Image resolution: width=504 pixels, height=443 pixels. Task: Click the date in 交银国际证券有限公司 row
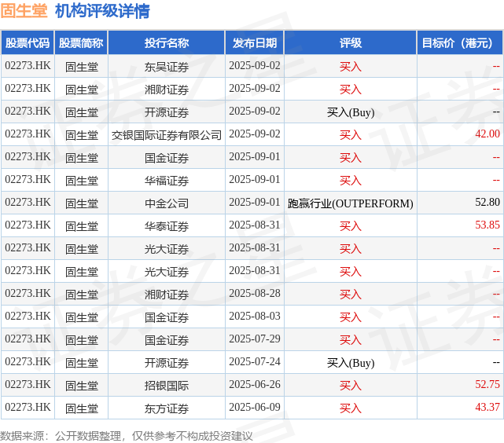point(255,134)
